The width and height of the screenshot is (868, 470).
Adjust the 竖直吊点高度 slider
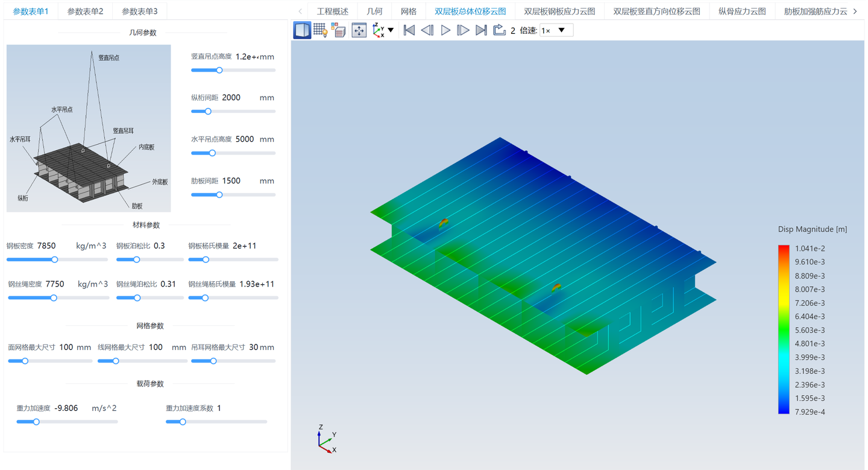click(233, 70)
